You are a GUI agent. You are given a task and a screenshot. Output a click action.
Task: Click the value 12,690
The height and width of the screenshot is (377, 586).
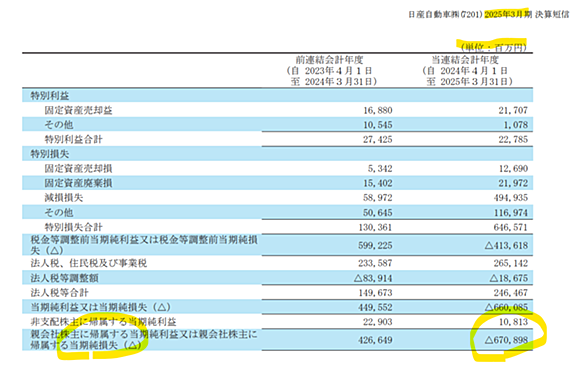pyautogui.click(x=513, y=169)
